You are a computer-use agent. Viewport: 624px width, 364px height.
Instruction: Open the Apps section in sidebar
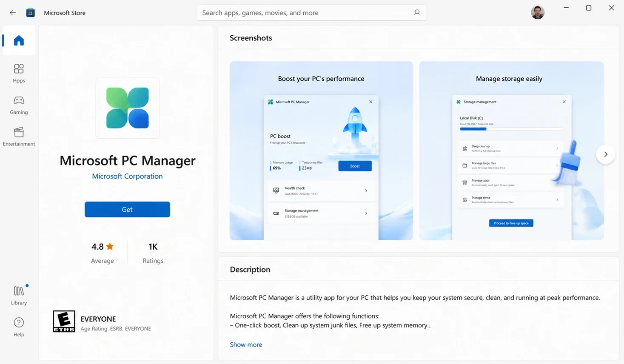click(x=19, y=74)
